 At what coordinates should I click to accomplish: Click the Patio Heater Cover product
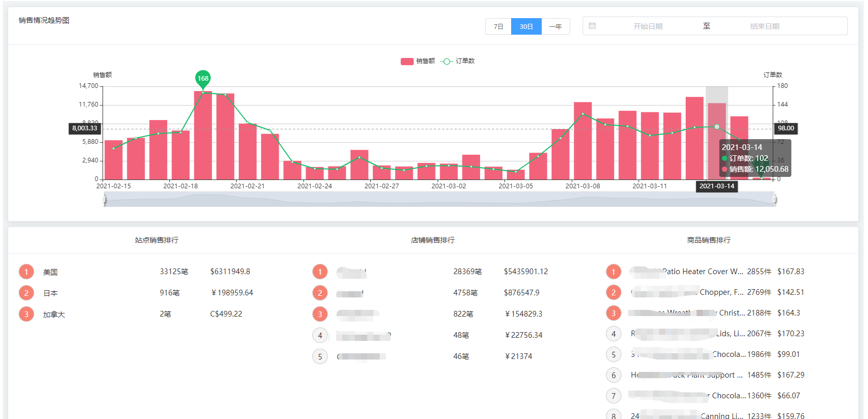click(702, 272)
